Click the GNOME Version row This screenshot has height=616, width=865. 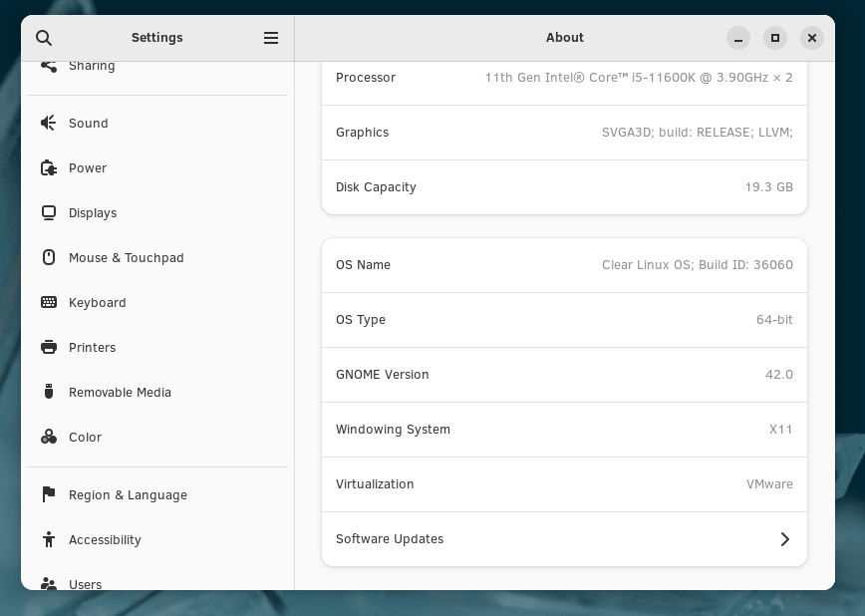(x=563, y=375)
